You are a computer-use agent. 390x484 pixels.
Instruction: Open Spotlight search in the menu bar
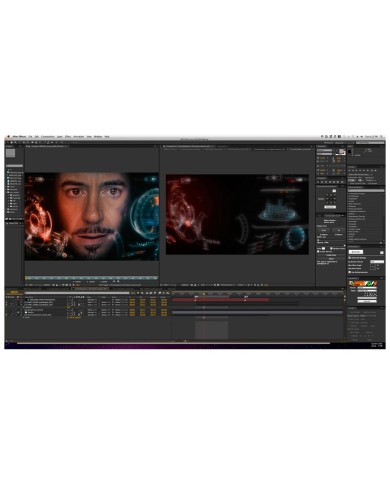coord(381,136)
